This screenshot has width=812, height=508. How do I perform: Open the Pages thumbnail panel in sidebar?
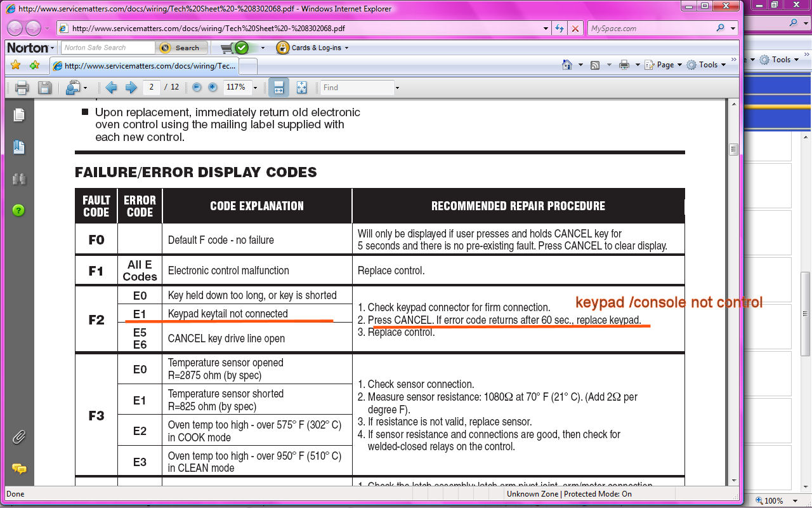[19, 115]
